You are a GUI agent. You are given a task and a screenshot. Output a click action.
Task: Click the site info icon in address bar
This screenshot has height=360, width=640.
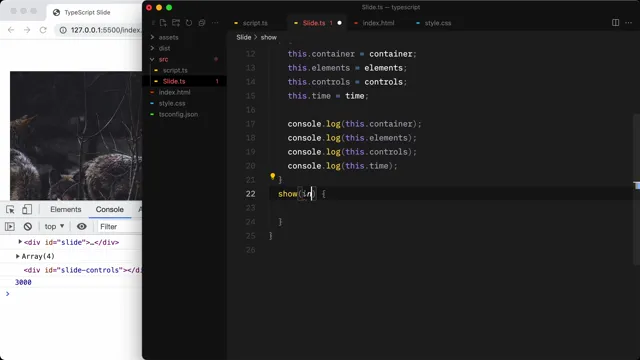click(x=63, y=30)
